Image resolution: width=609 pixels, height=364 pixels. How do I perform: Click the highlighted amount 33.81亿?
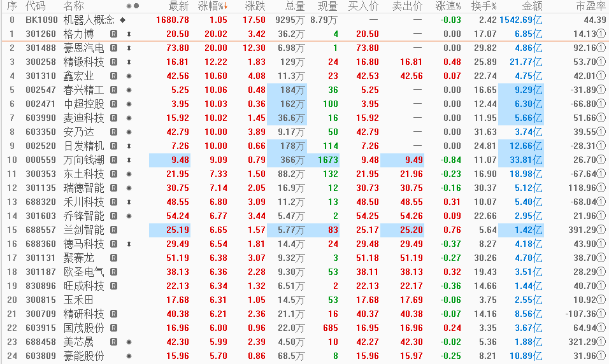[x=521, y=160]
